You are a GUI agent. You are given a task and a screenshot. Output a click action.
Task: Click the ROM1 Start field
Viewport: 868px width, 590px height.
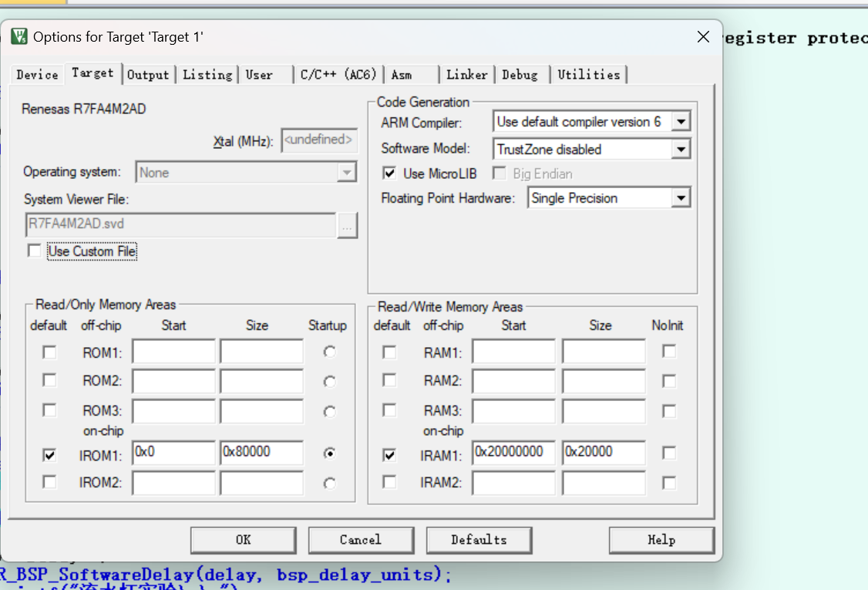tap(173, 352)
